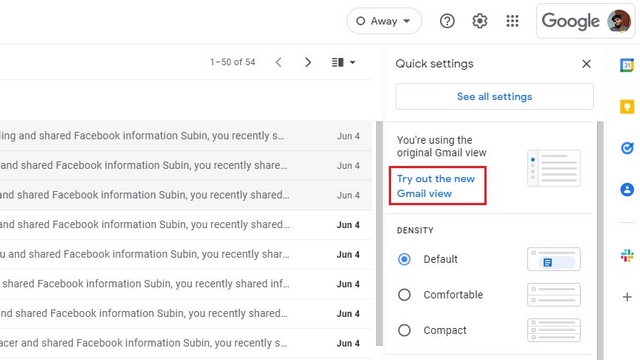Click the Quick settings panel scrollbar
This screenshot has width=640, height=360.
[600, 241]
